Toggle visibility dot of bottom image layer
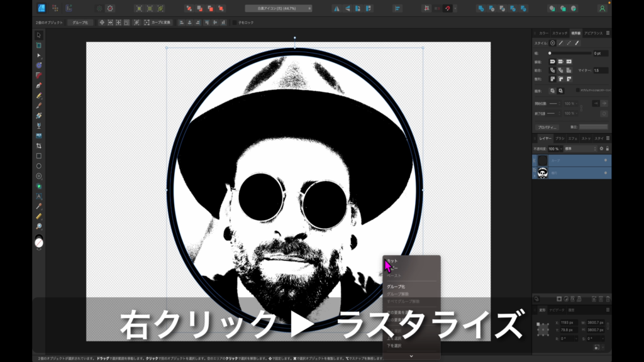This screenshot has height=362, width=644. [x=606, y=173]
